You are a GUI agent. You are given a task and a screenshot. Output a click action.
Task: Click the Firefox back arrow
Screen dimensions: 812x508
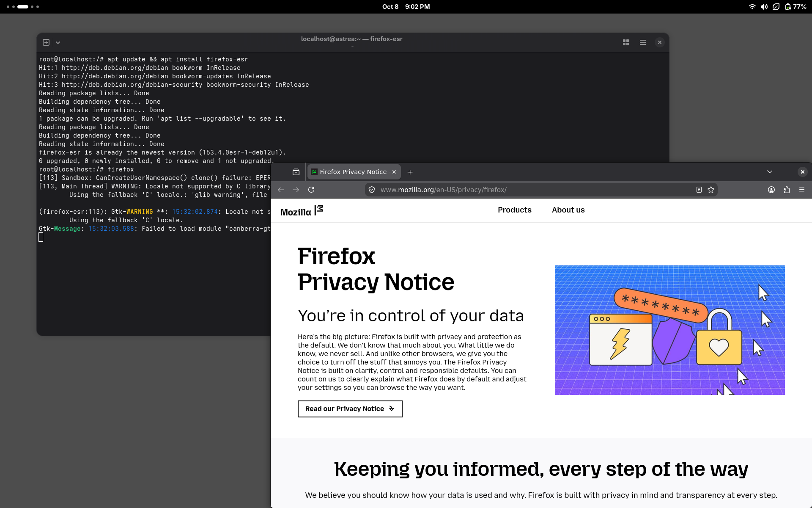(x=281, y=190)
